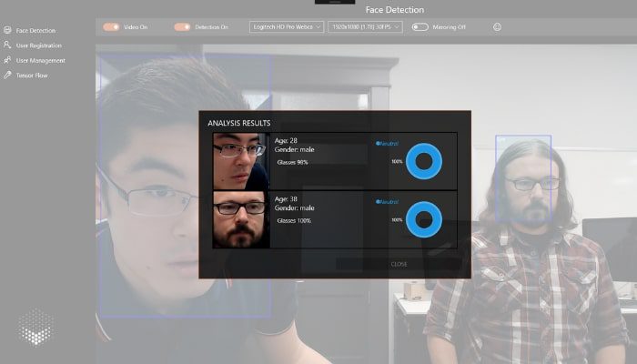
Task: Select the face thumbnail for Age 38 result
Action: 239,219
